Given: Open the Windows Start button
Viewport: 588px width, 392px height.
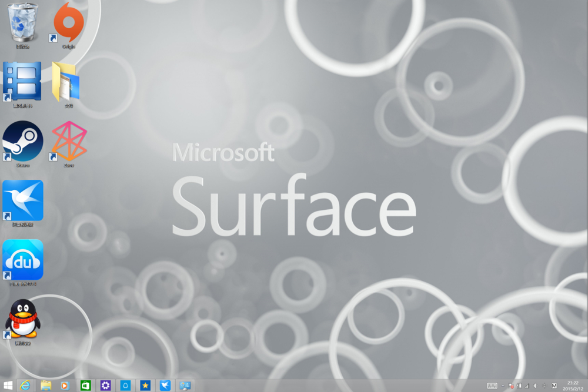Looking at the screenshot, I should (8, 386).
